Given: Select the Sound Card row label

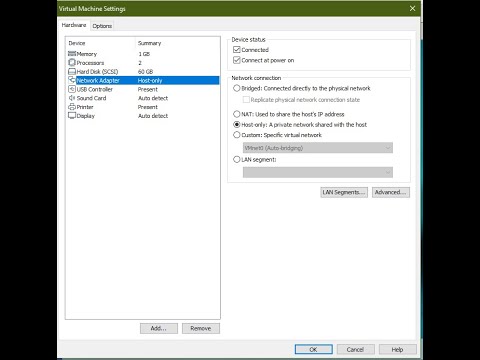Looking at the screenshot, I should click(91, 98).
